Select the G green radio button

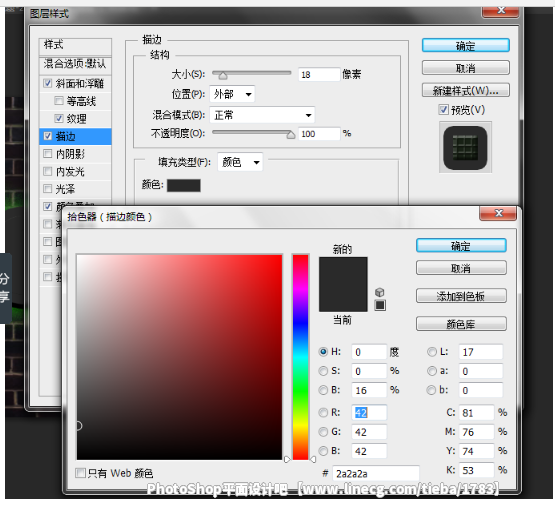tap(323, 432)
